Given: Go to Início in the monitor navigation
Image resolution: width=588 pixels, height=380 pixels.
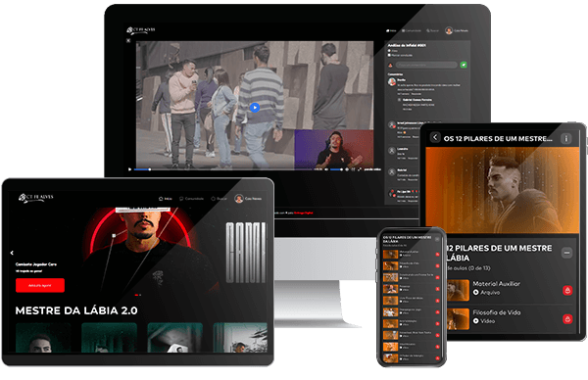Looking at the screenshot, I should pyautogui.click(x=391, y=30).
